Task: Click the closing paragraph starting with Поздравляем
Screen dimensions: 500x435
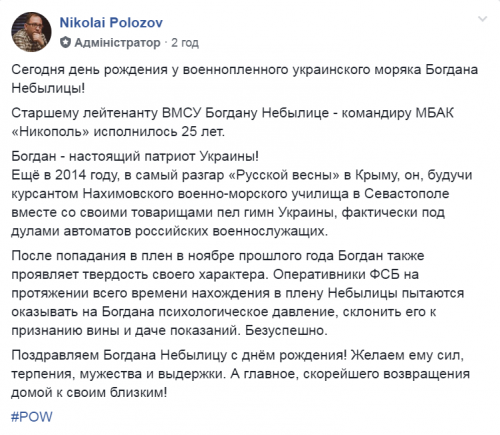Action: click(241, 374)
